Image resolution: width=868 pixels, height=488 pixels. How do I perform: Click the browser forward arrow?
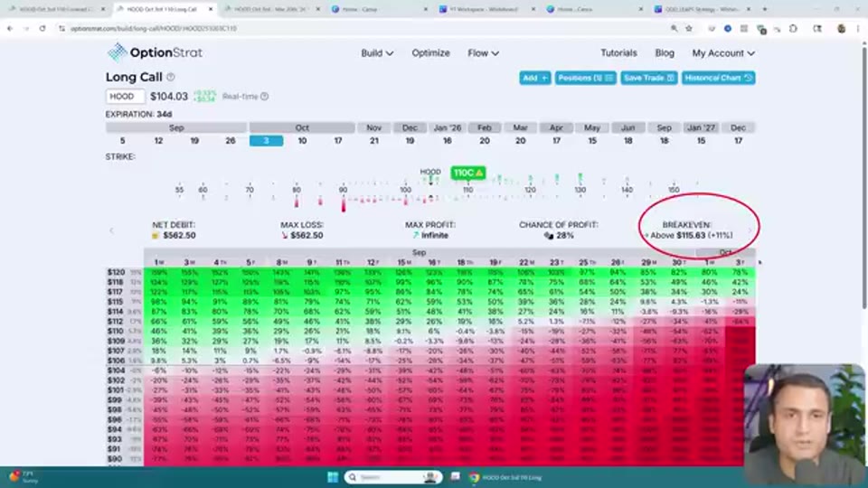click(x=26, y=28)
